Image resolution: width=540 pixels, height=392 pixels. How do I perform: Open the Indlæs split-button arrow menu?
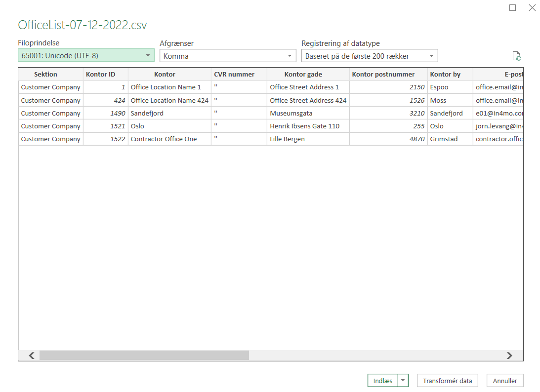[404, 381]
